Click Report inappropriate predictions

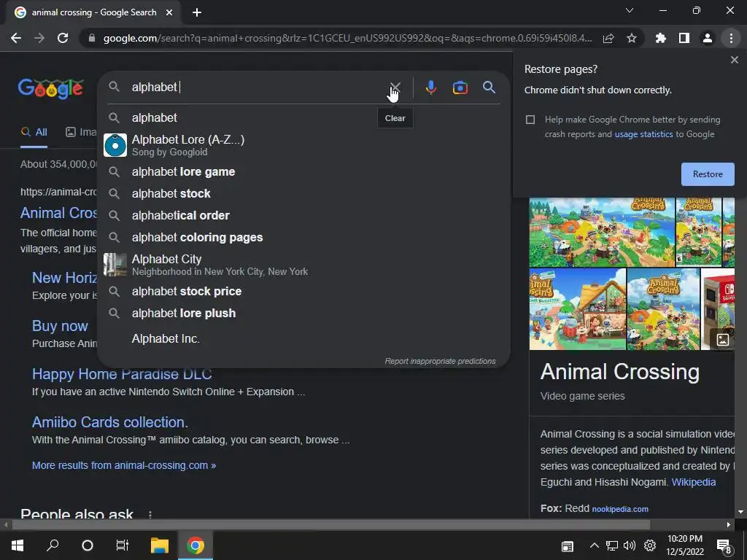point(440,362)
